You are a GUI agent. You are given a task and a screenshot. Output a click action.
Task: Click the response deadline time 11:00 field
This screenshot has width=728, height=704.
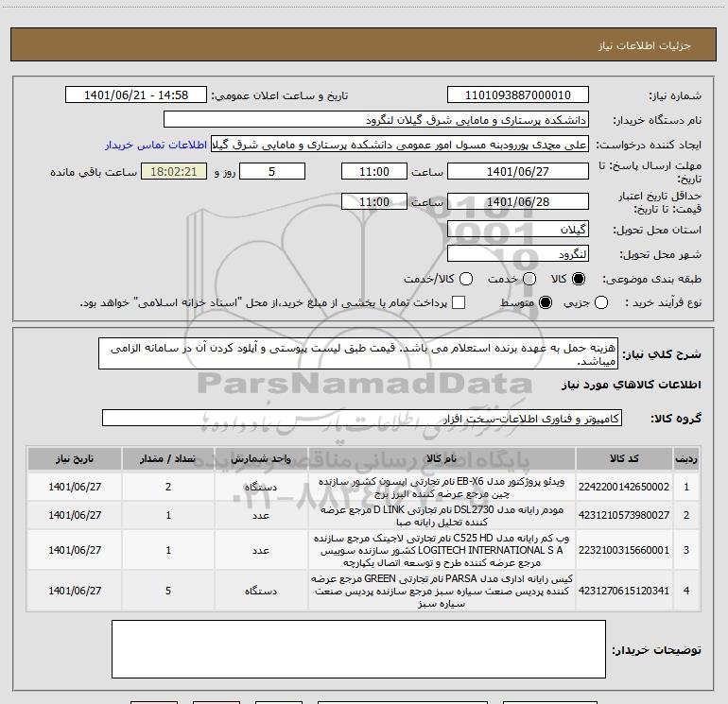tap(374, 171)
